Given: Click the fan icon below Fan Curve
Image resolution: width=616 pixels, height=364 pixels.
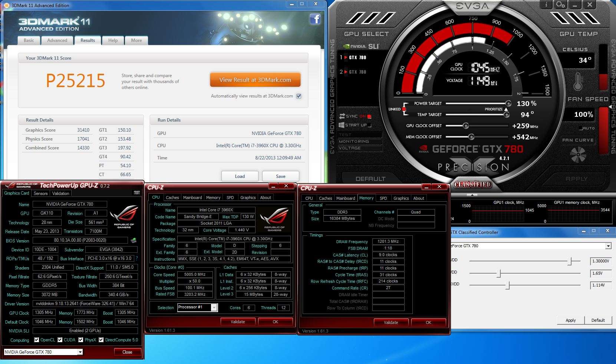Looking at the screenshot, I should pos(578,155).
